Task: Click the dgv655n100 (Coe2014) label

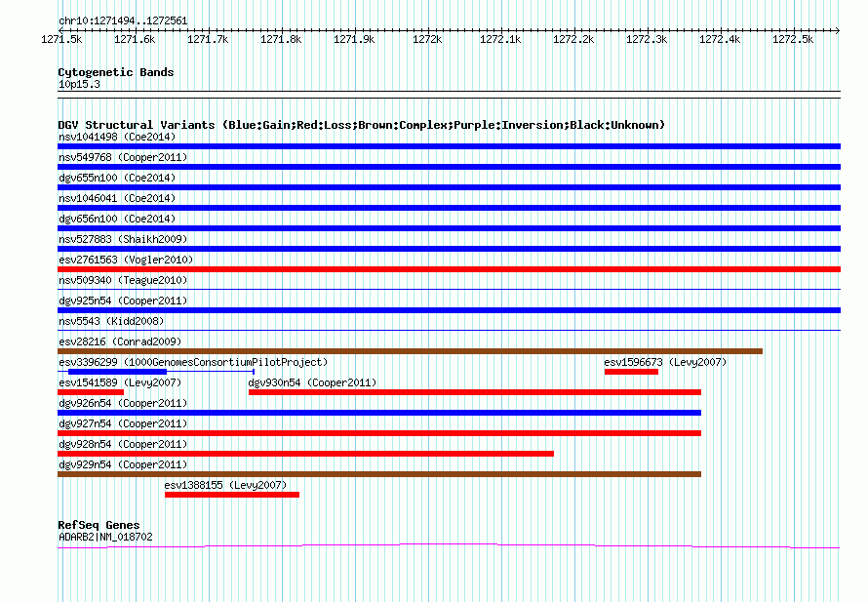Action: pos(117,178)
